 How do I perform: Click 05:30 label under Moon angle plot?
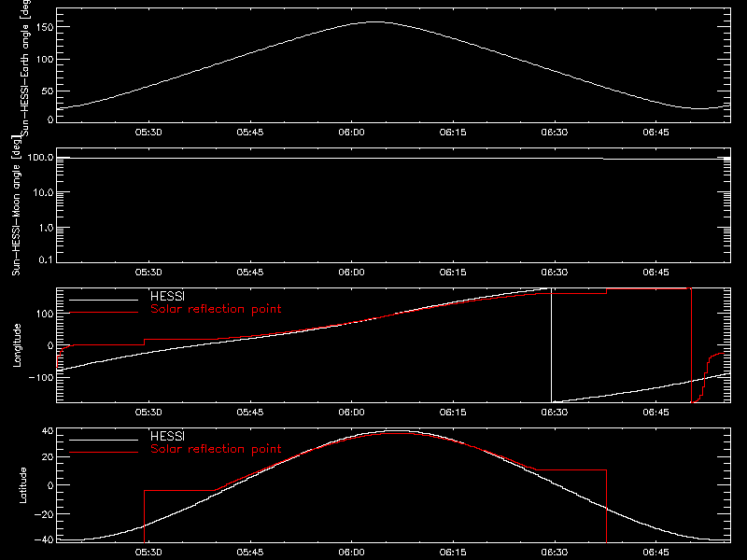click(x=148, y=272)
